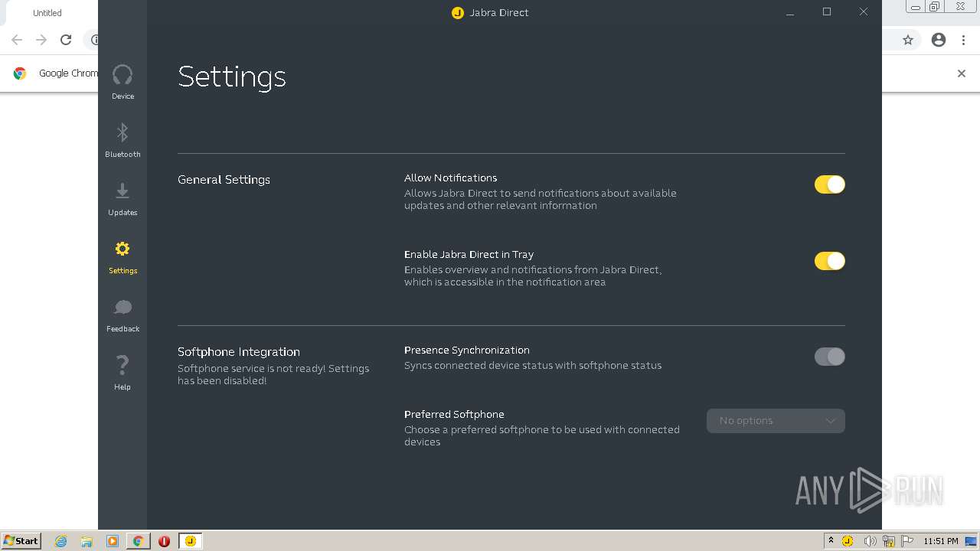
Task: Open the Chrome profile avatar
Action: pos(939,40)
